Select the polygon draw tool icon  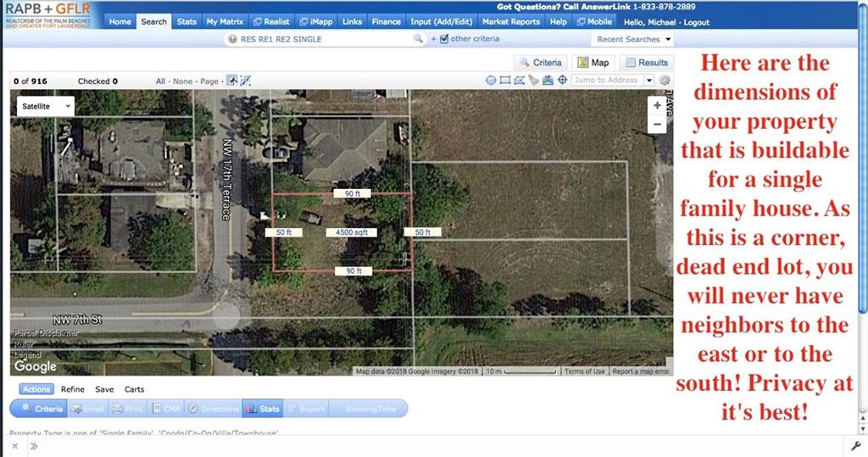pyautogui.click(x=519, y=81)
